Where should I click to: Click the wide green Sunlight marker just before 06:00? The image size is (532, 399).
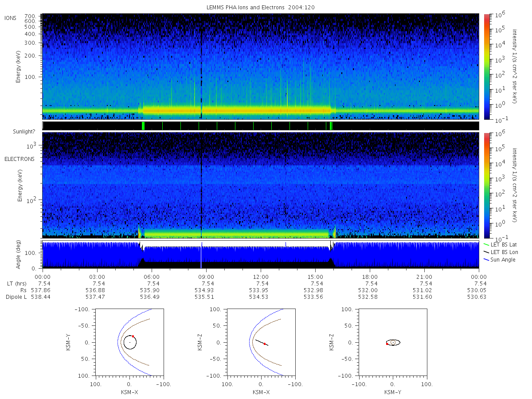click(143, 126)
